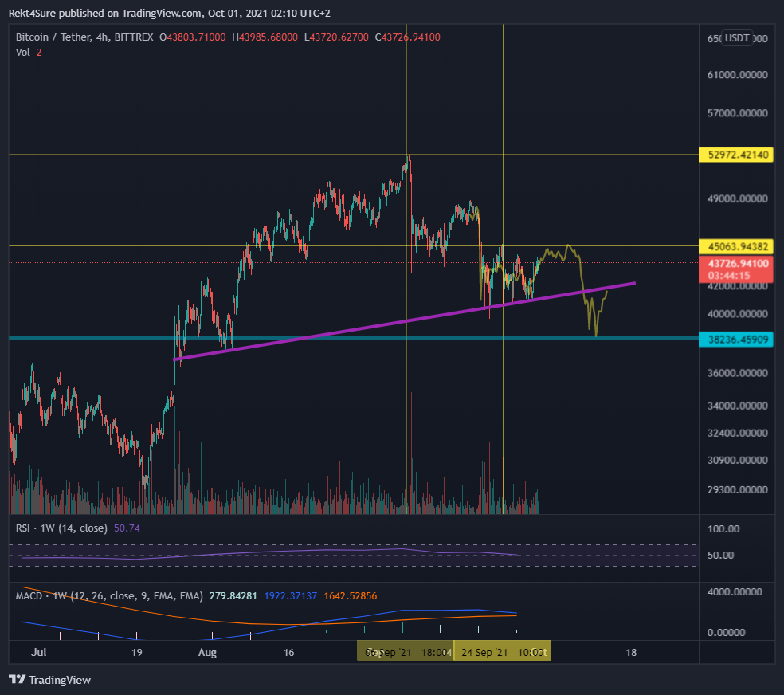Image resolution: width=784 pixels, height=695 pixels.
Task: Click the 34000.00000 price axis label
Action: coord(738,406)
